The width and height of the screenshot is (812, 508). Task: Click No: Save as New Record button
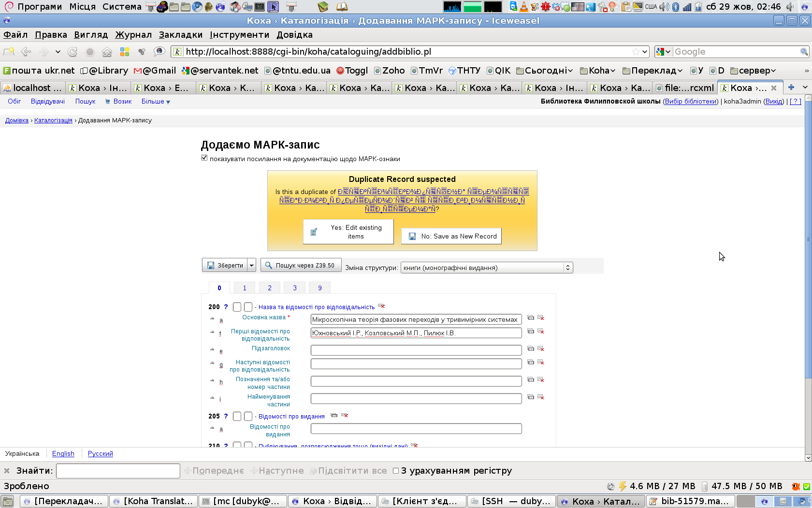451,236
